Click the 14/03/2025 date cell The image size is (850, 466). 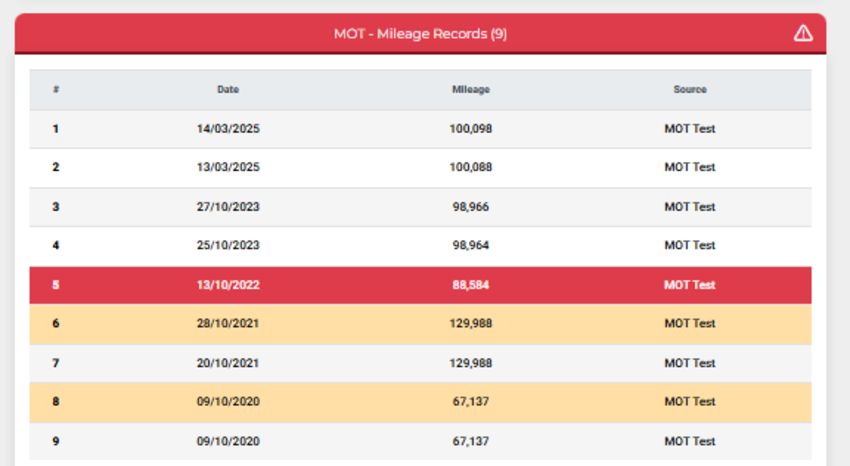click(228, 129)
